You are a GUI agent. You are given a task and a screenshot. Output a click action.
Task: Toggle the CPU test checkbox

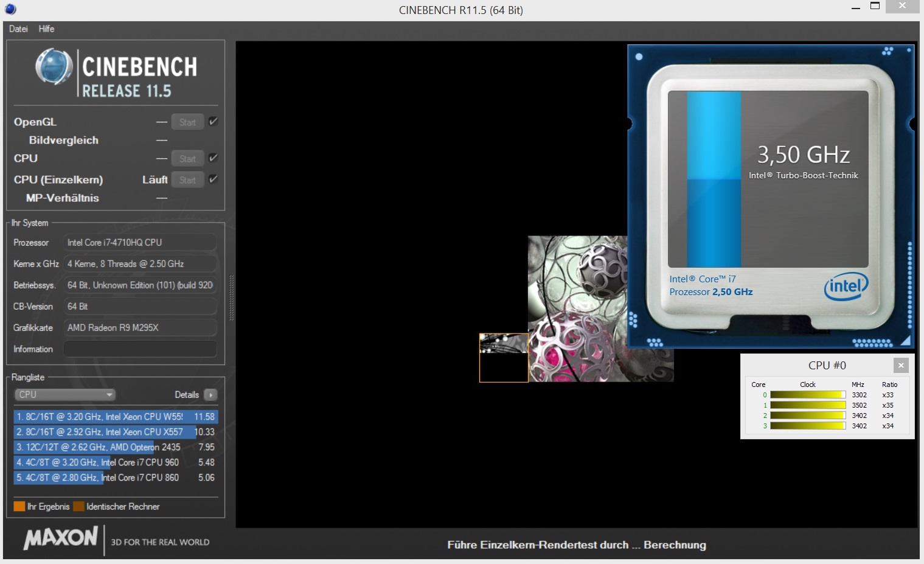[x=213, y=158]
